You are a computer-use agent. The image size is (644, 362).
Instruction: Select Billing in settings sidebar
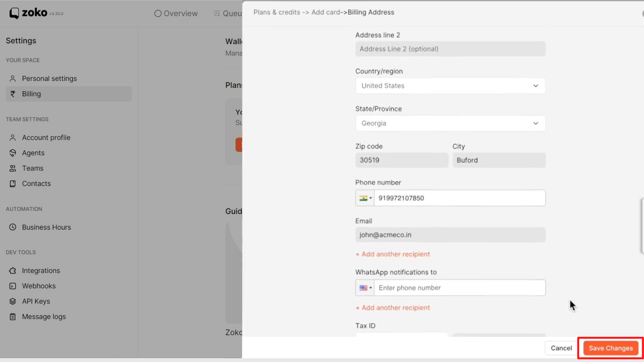[69, 94]
